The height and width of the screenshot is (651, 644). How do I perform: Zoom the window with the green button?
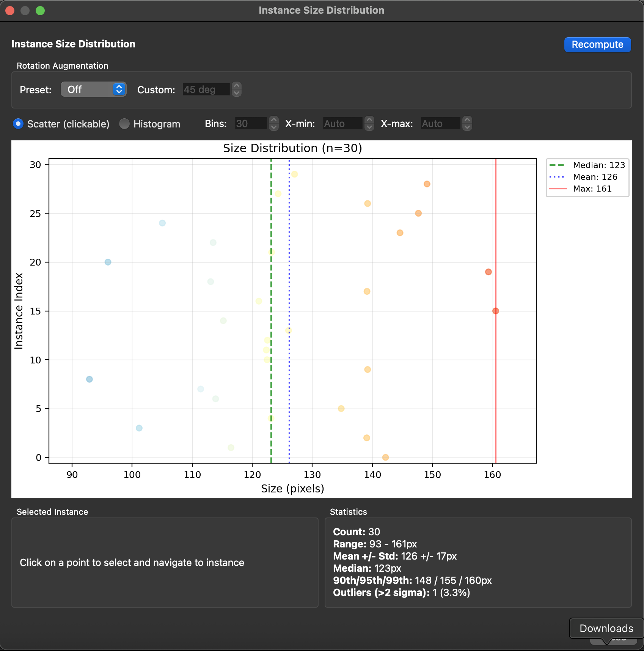pyautogui.click(x=40, y=11)
